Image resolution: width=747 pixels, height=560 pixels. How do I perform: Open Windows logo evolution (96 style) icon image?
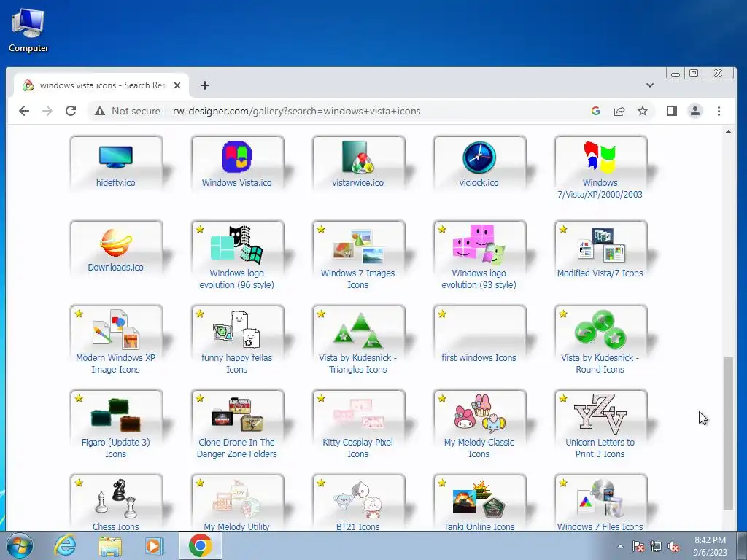pos(237,244)
